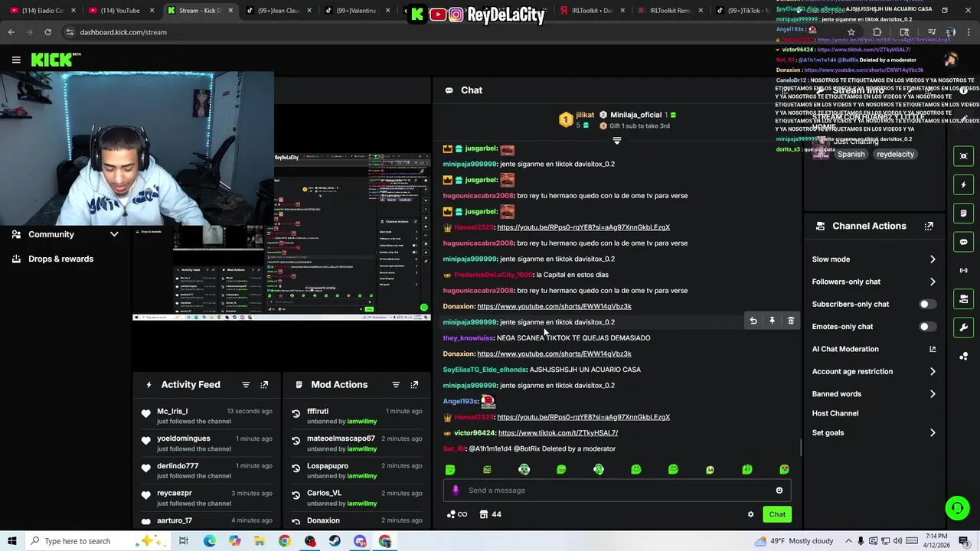The width and height of the screenshot is (980, 551).
Task: Click Lospapupro in Mod Actions
Action: 328,466
